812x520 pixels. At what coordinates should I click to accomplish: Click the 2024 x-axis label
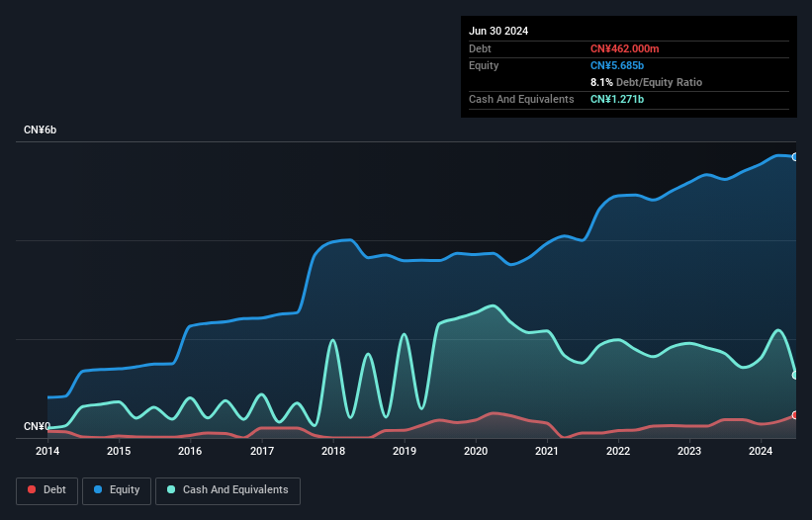(761, 451)
